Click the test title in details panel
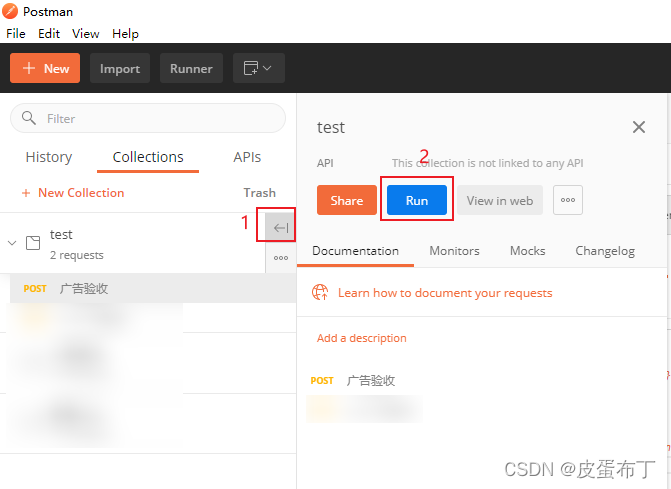Viewport: 671px width, 489px height. [x=331, y=127]
